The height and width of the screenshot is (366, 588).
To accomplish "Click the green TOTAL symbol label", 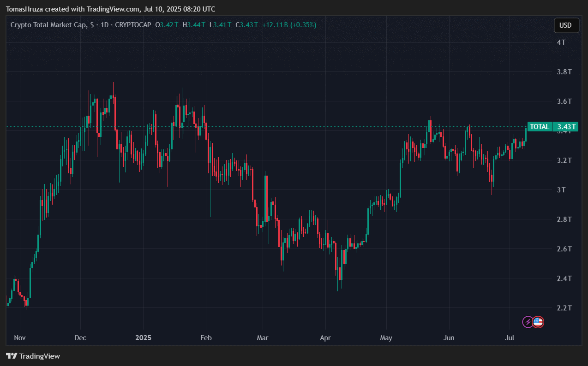I will click(540, 127).
